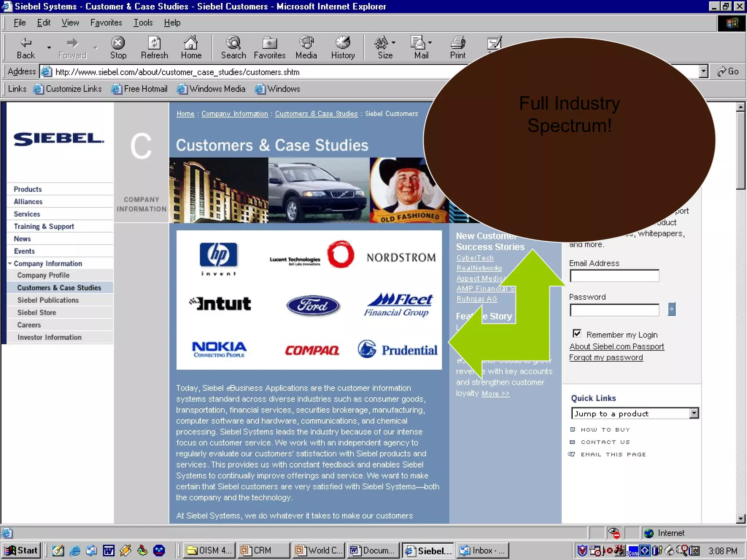
Task: Click the vertical scrollbar thumb
Action: point(740,150)
